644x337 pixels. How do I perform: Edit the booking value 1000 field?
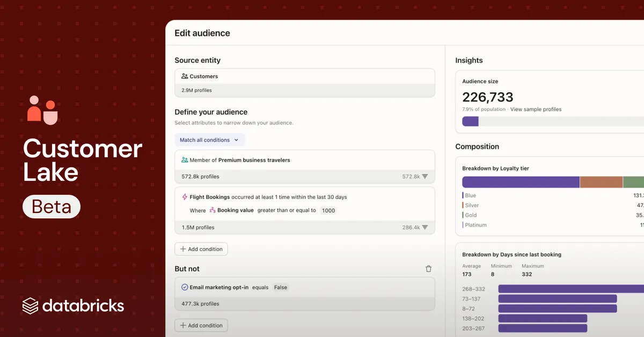click(x=328, y=210)
